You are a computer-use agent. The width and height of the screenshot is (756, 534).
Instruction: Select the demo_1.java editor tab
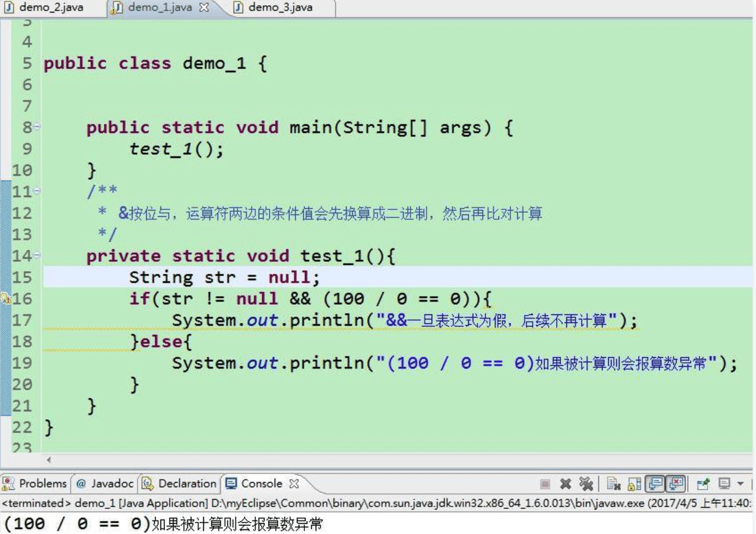click(160, 7)
